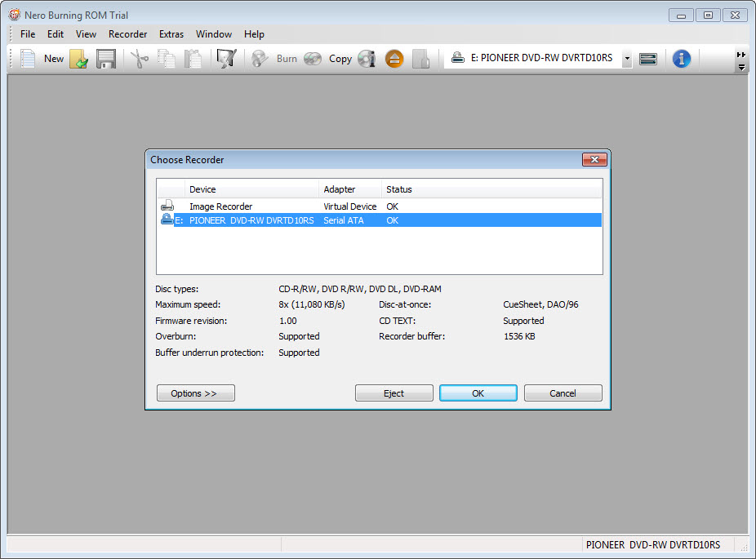Click the Image Recorder device icon
The width and height of the screenshot is (756, 559).
click(x=167, y=206)
